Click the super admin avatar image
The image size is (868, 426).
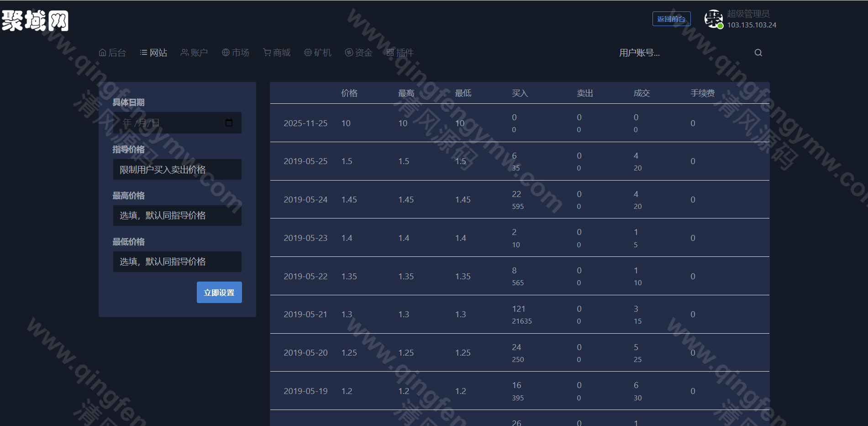713,19
